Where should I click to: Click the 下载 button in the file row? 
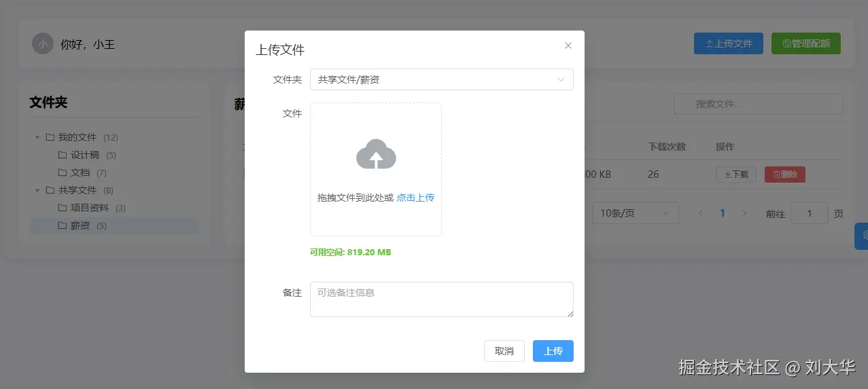click(x=736, y=174)
